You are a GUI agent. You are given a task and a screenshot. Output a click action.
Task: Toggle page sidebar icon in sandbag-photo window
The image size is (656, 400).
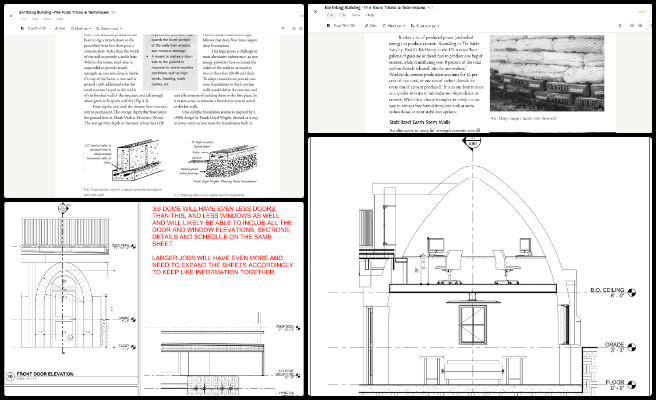(328, 26)
